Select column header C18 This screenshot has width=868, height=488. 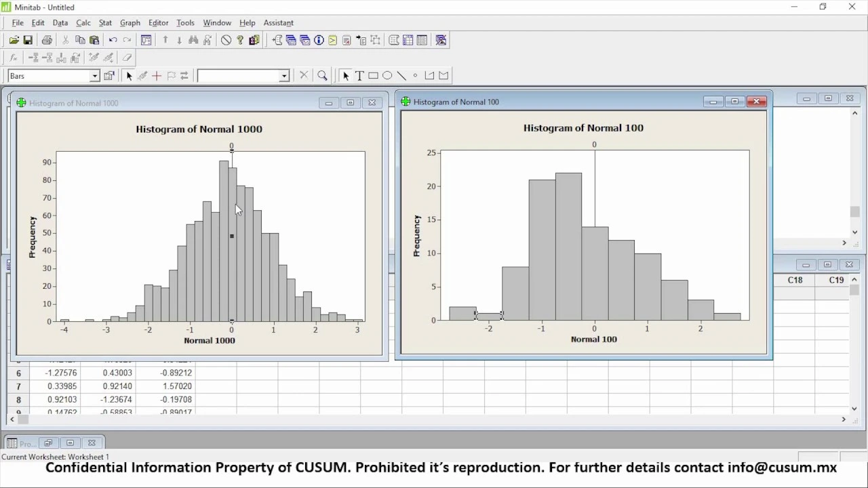click(x=795, y=280)
